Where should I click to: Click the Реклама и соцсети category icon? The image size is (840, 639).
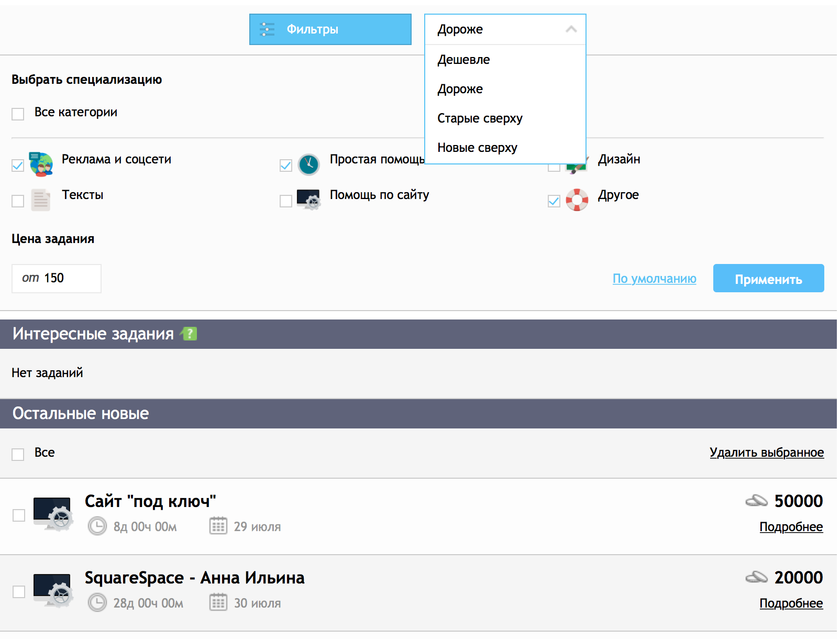[41, 164]
